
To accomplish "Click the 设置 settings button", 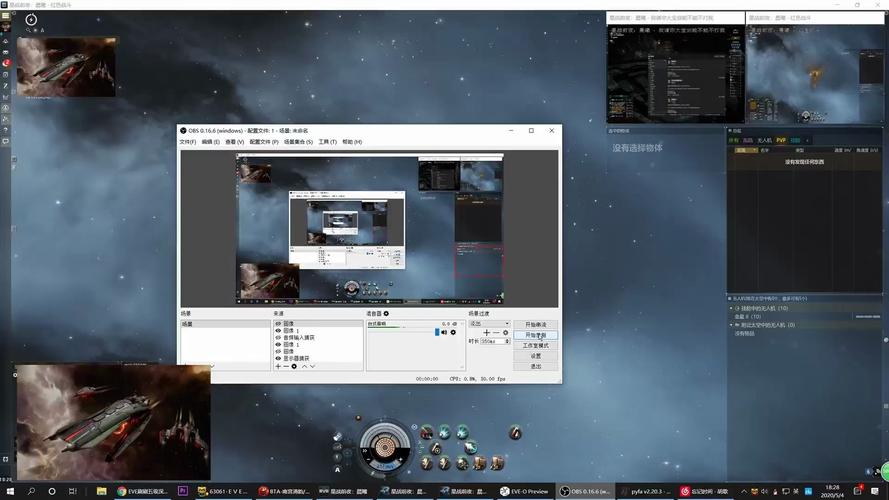I will point(536,356).
